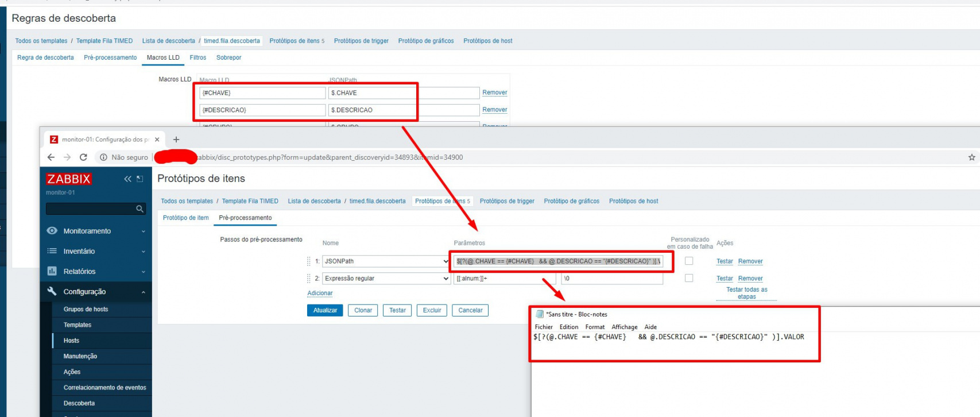Image resolution: width=980 pixels, height=417 pixels.
Task: Click Testar link for the Expressão regular step
Action: (x=725, y=279)
